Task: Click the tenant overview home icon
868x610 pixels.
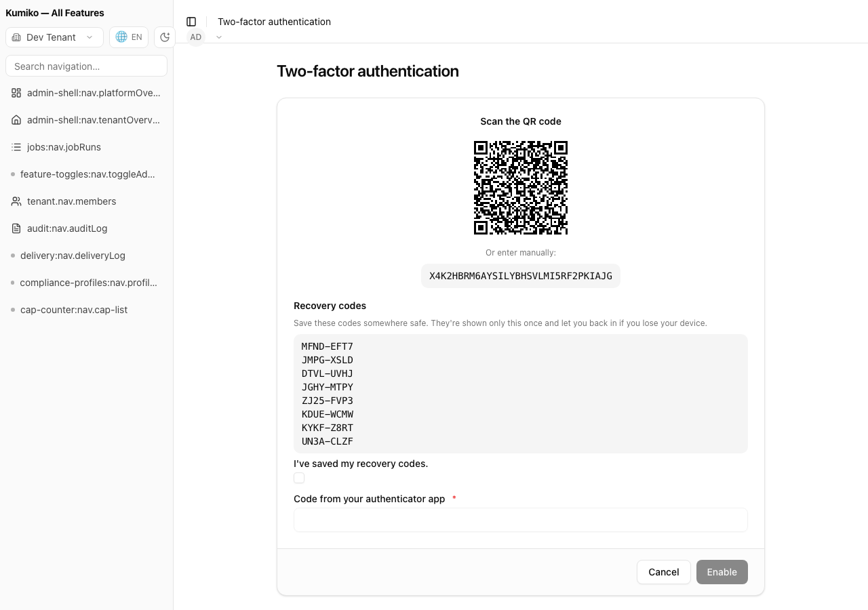Action: point(16,120)
